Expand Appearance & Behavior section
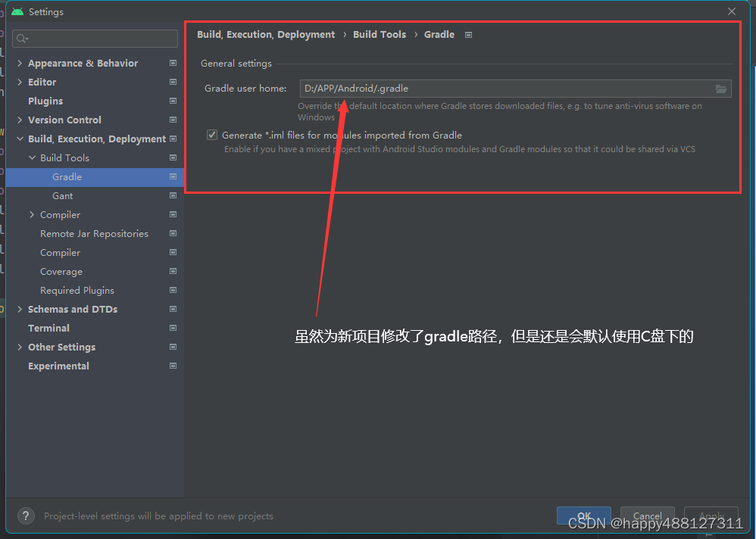The image size is (756, 539). tap(20, 63)
